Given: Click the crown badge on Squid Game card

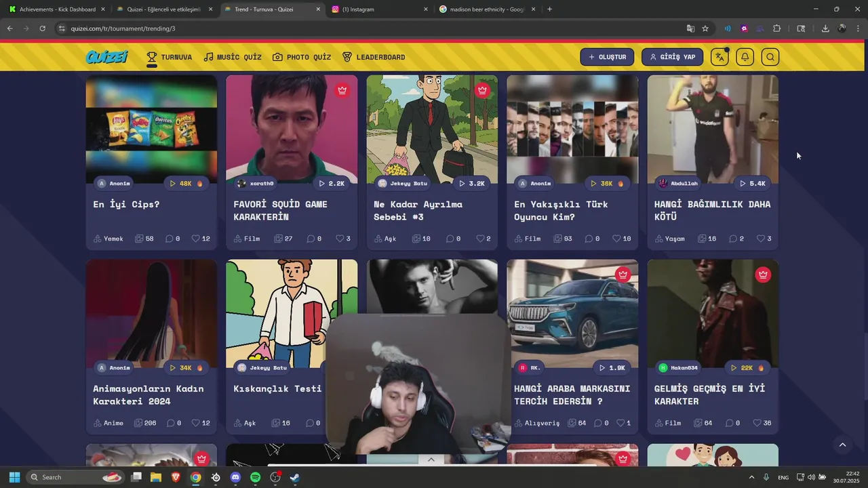Looking at the screenshot, I should tap(342, 90).
